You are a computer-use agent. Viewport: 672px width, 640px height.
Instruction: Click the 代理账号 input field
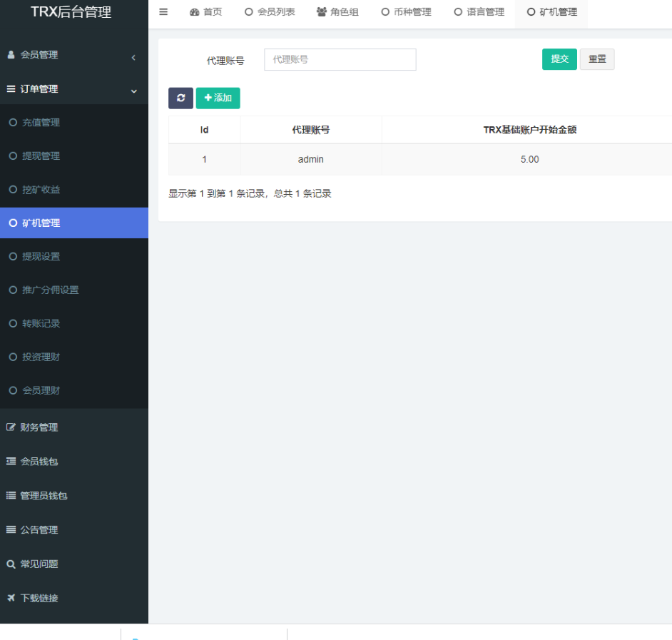click(x=340, y=59)
